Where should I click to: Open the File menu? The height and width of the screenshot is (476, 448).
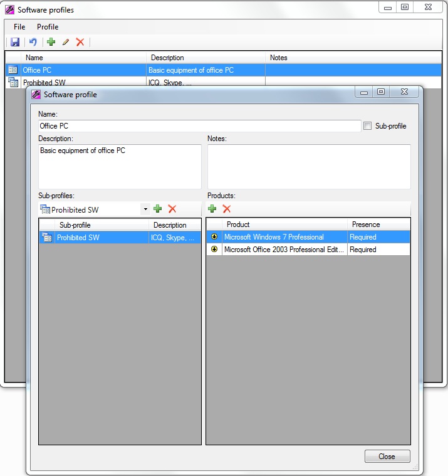[x=19, y=27]
